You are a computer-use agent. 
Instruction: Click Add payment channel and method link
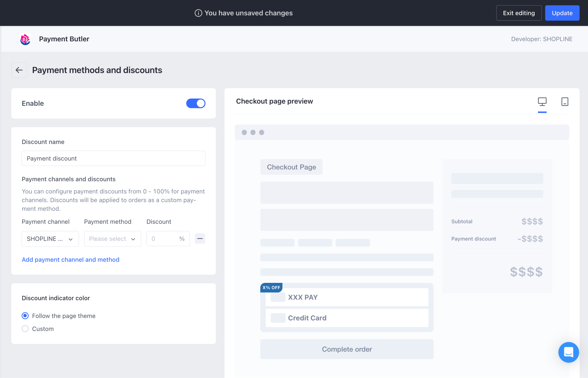pos(71,259)
